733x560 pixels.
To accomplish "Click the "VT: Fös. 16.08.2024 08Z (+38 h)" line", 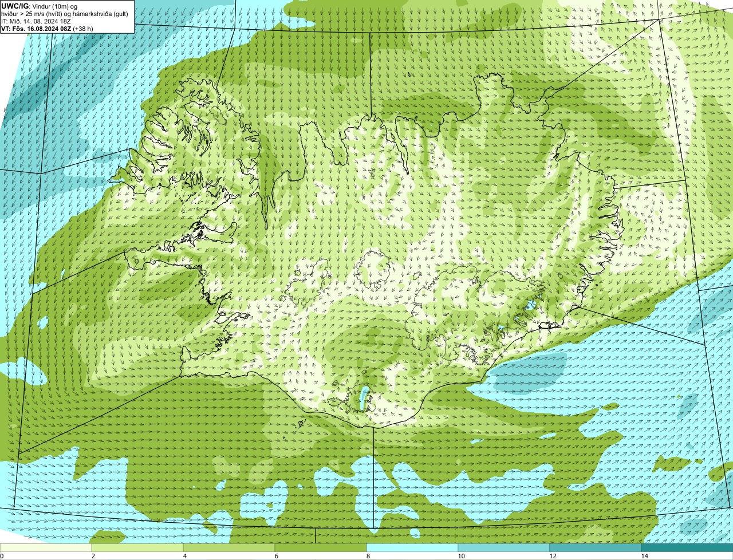I will (x=48, y=28).
